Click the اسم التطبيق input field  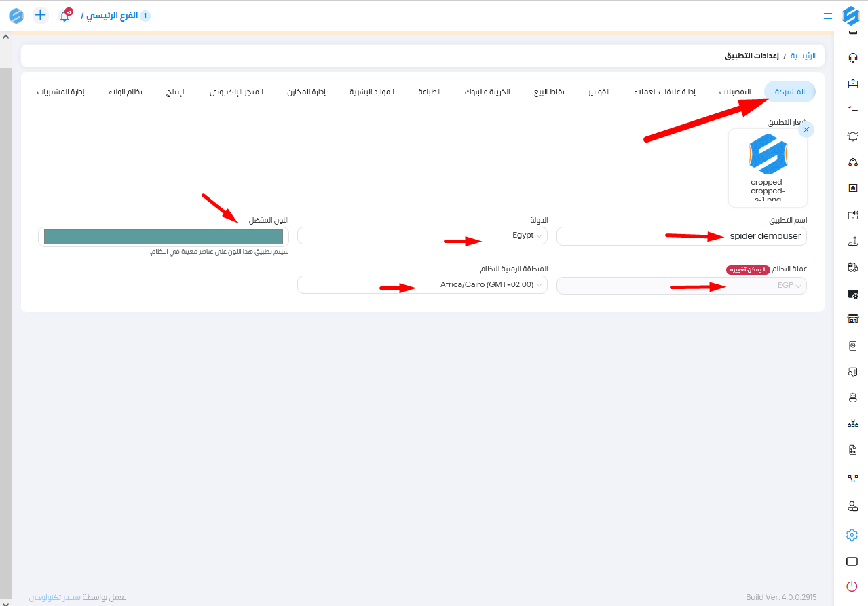pyautogui.click(x=681, y=236)
